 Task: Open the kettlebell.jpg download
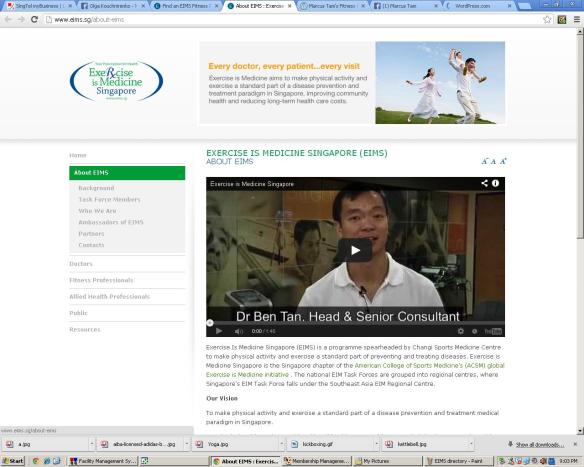(425, 444)
